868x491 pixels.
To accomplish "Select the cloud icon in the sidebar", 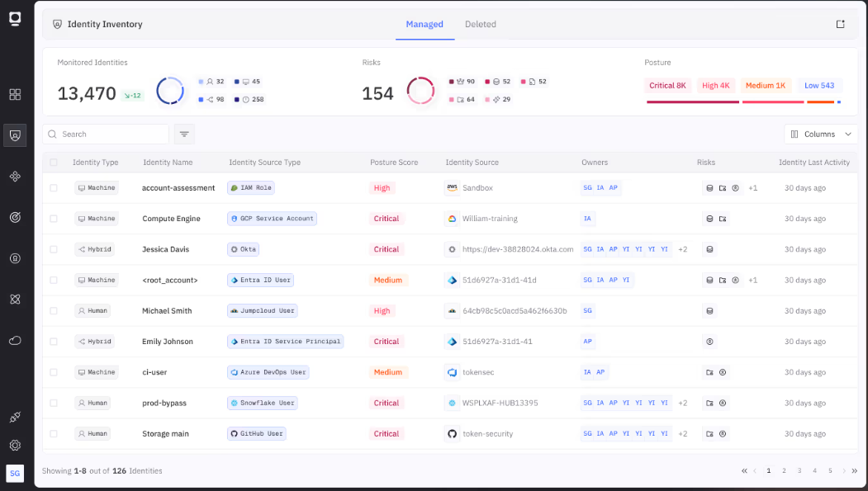I will 15,340.
